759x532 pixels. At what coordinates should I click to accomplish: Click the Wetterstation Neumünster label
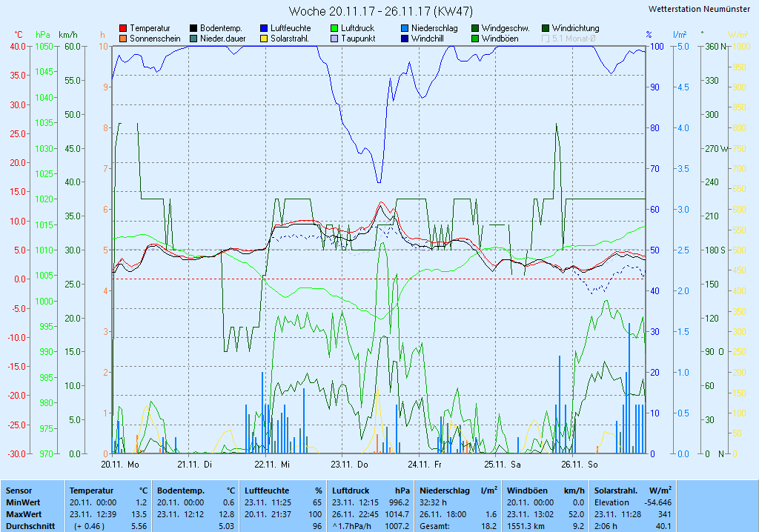(698, 9)
